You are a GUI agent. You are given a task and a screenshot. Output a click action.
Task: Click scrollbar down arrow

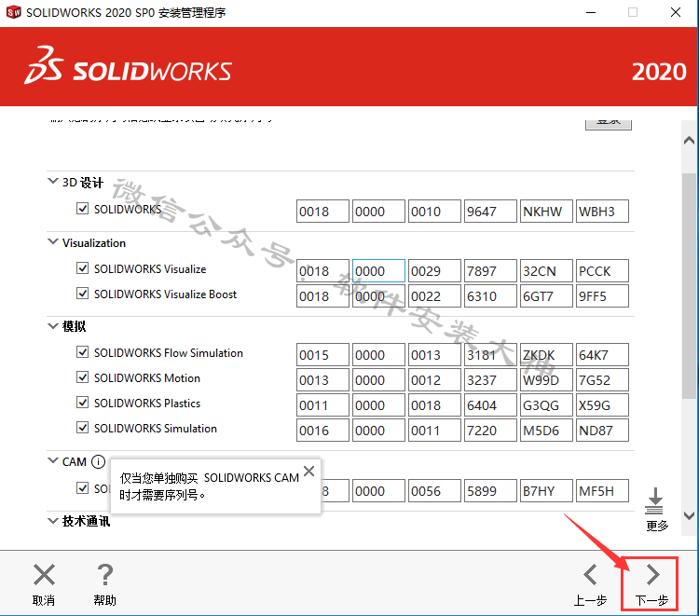[x=689, y=515]
